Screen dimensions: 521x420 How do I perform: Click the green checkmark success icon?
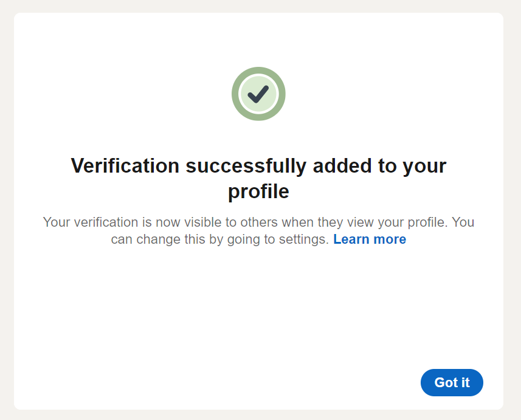pos(258,94)
